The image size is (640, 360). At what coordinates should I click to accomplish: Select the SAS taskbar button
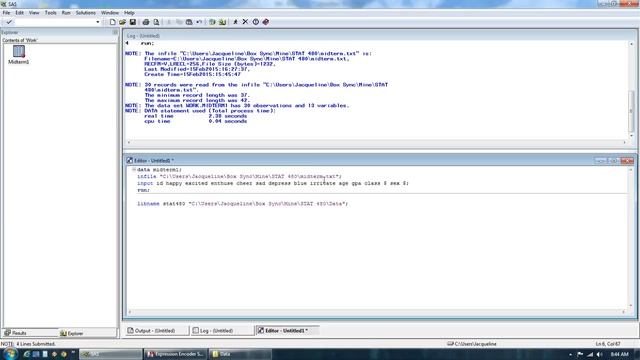pyautogui.click(x=110, y=354)
